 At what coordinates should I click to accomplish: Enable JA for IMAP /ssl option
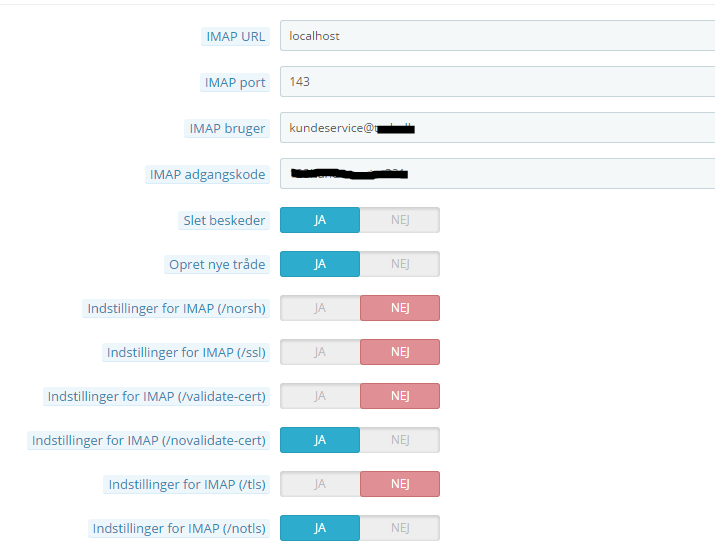pos(320,352)
